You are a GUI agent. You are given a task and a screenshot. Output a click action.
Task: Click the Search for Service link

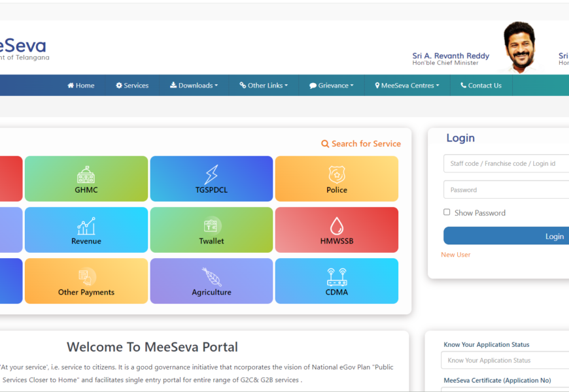361,144
